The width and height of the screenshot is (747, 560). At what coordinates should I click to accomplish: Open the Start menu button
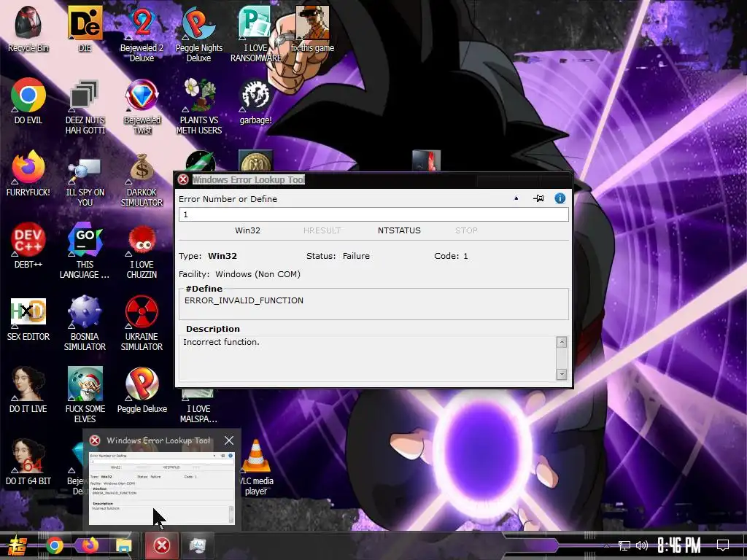pyautogui.click(x=18, y=545)
